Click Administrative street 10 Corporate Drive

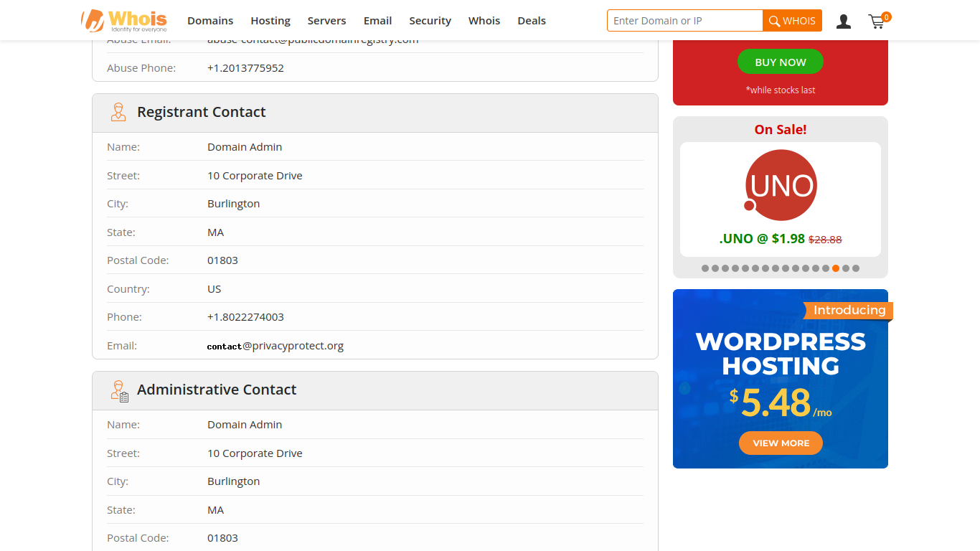click(x=255, y=453)
